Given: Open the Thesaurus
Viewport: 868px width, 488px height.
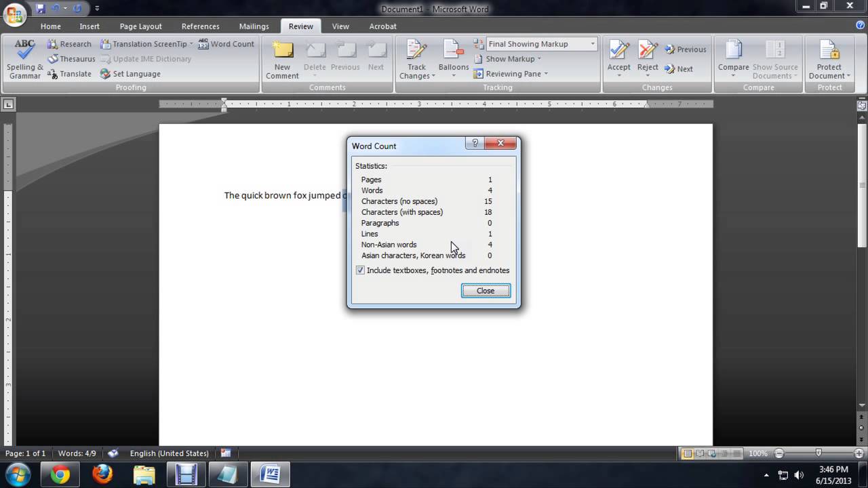Looking at the screenshot, I should click(x=71, y=59).
